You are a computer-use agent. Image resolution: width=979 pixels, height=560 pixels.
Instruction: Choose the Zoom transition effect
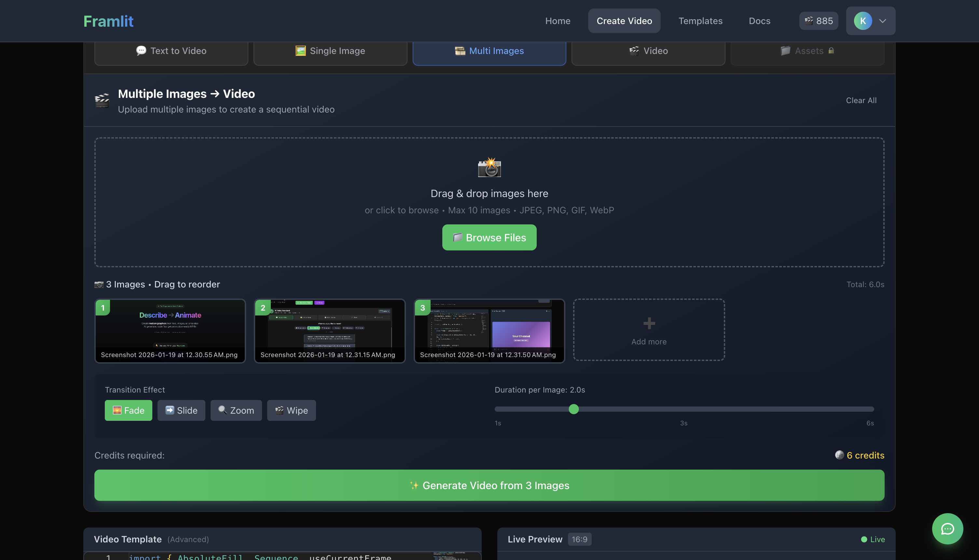point(236,410)
